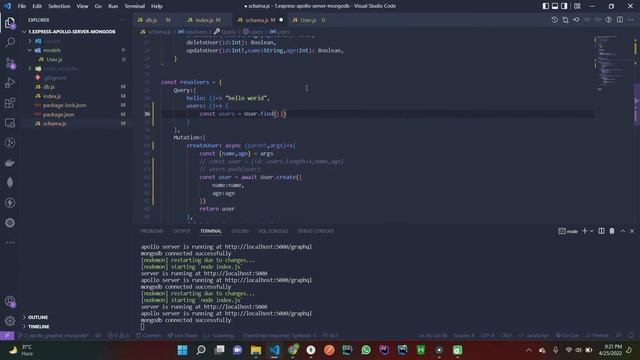Maximize the panel size chevron
640x360 pixels.
[623, 231]
